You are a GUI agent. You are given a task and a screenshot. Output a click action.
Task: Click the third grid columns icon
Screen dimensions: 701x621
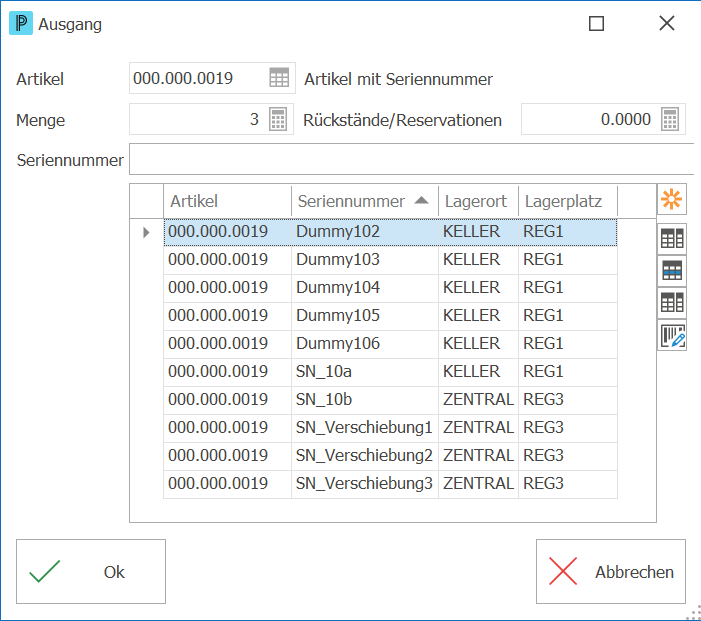[671, 303]
